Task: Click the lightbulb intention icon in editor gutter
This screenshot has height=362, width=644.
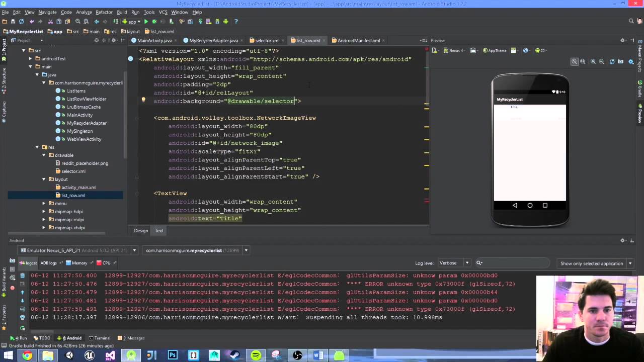Action: tap(143, 100)
